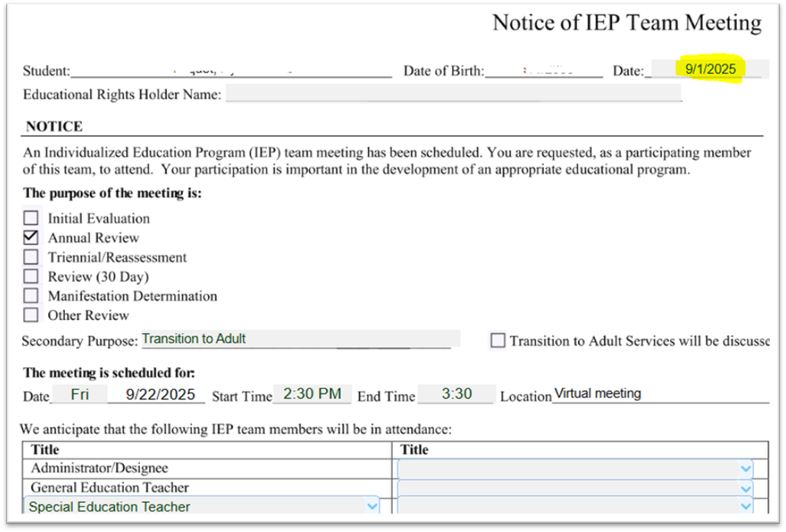The height and width of the screenshot is (532, 786).
Task: Tick the Review (30 Day) checkbox
Action: click(x=31, y=276)
